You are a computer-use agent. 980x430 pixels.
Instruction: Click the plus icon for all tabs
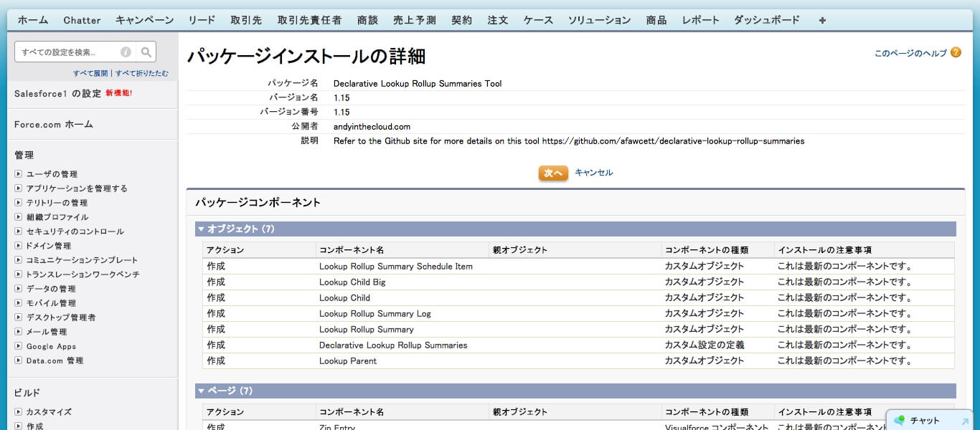click(822, 20)
